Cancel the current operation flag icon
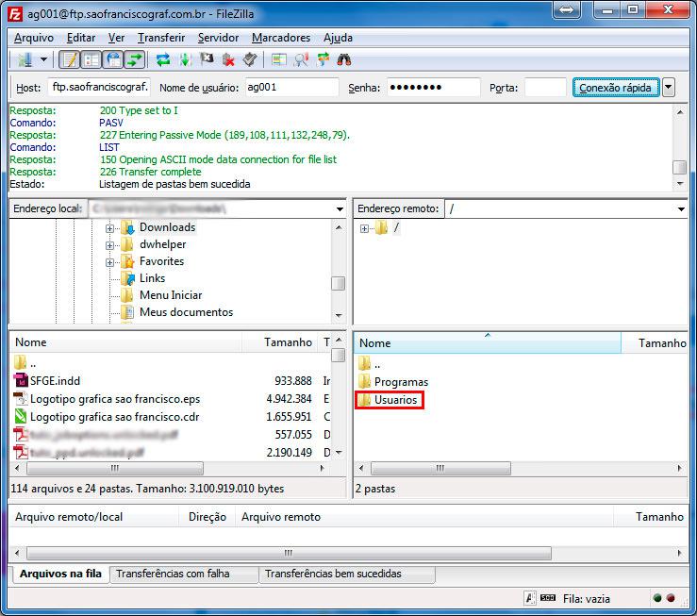 (207, 59)
